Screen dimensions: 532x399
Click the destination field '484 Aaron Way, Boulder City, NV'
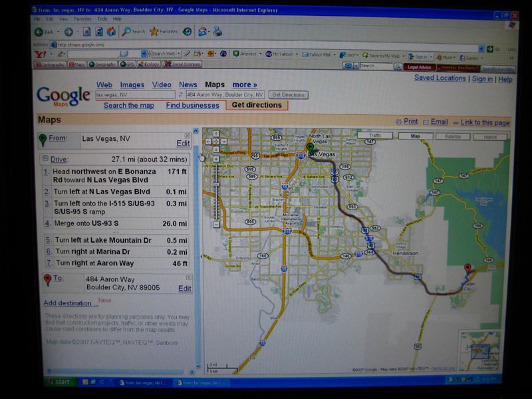[x=225, y=94]
